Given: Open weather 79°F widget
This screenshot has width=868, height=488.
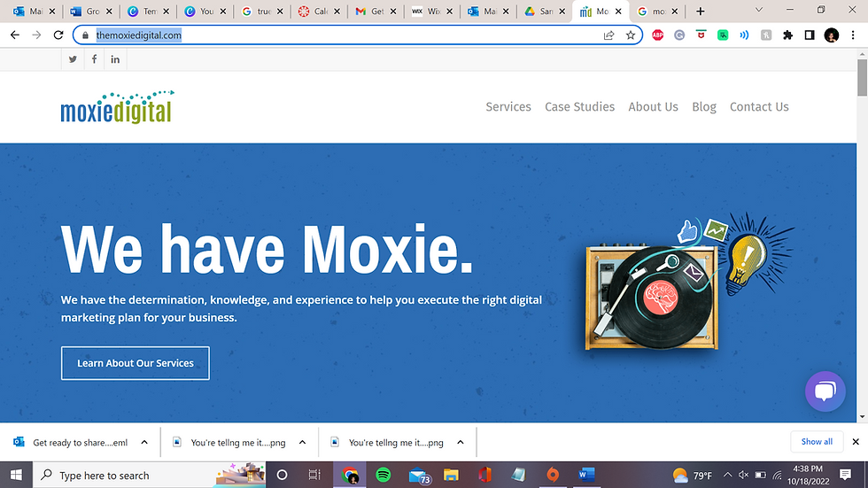Looking at the screenshot, I should click(x=692, y=475).
